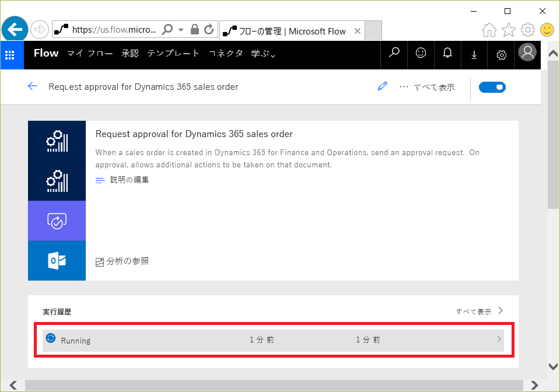Edit flow with the pencil icon

[383, 86]
